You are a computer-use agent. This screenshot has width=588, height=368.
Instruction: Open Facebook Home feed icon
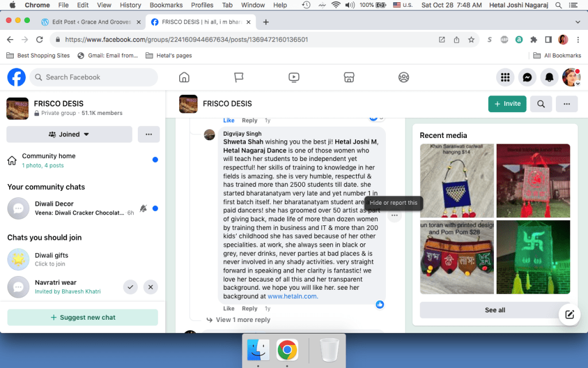click(184, 77)
